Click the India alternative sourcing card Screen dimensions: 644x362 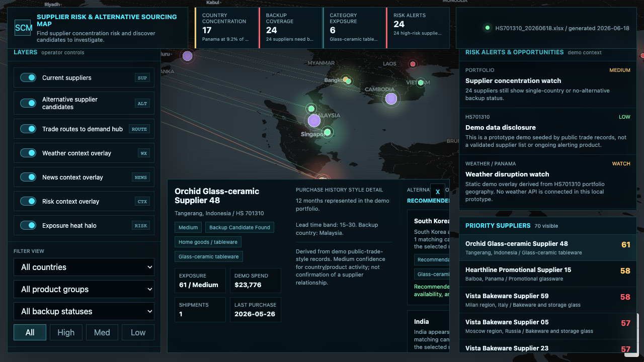[428, 332]
